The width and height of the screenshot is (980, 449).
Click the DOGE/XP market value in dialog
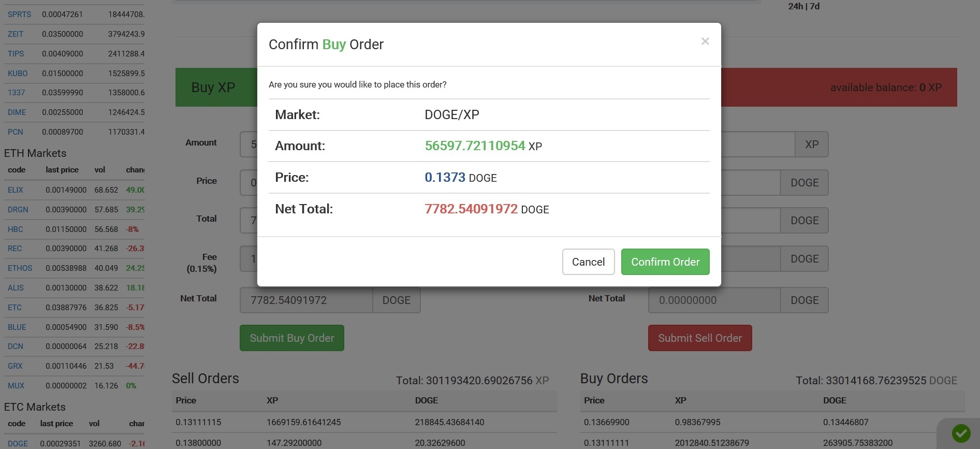(452, 114)
